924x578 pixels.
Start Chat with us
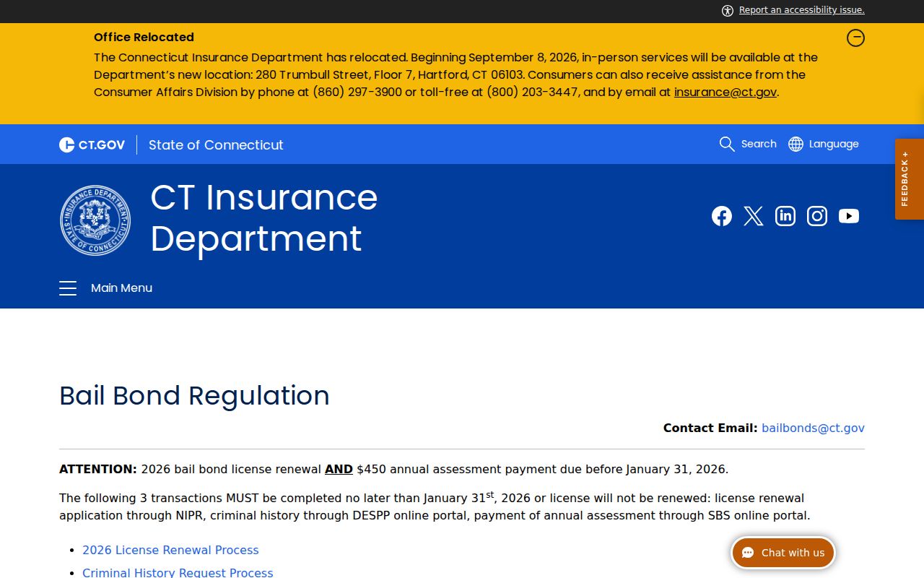click(x=783, y=553)
